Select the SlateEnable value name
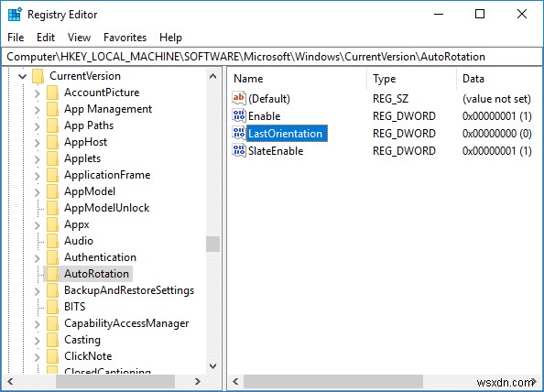The width and height of the screenshot is (544, 392). 276,151
